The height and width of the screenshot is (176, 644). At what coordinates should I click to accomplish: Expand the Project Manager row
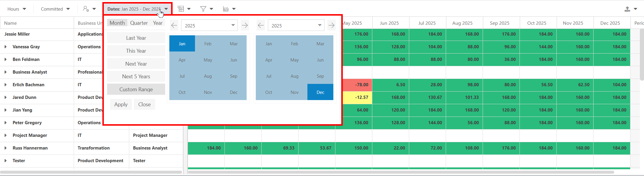6,135
